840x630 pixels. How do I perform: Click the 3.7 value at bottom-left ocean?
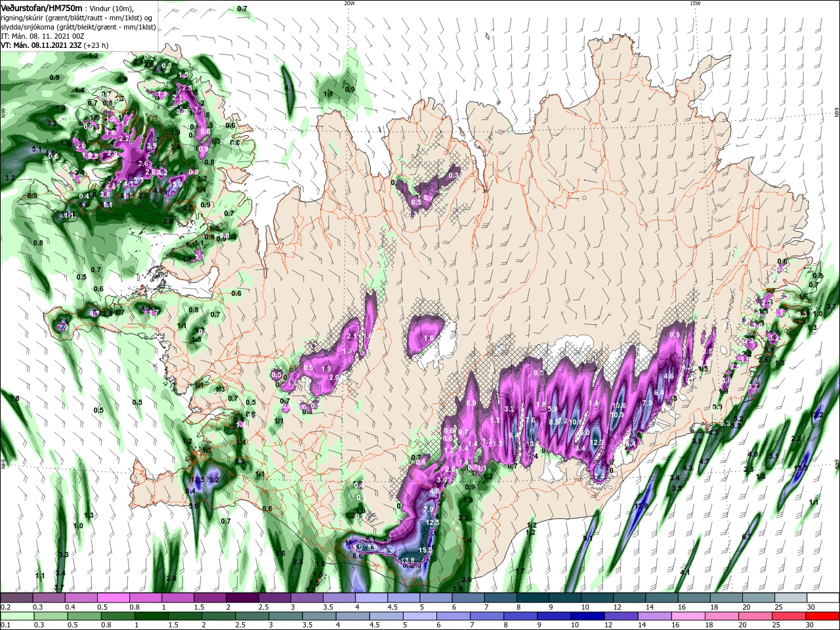click(x=59, y=587)
